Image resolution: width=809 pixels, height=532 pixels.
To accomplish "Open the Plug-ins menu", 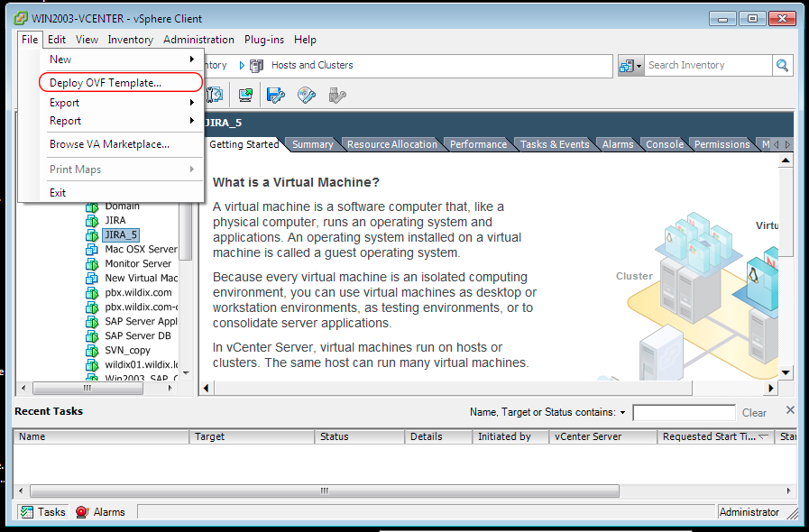I will tap(264, 40).
